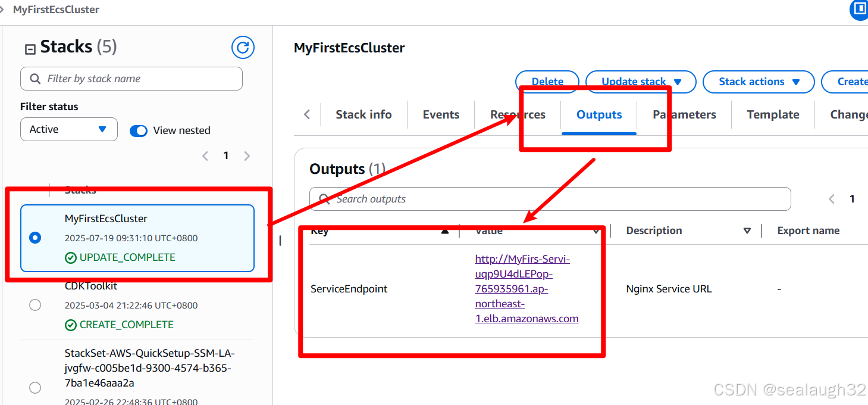Select the StackSet-AWS-QuickSetup-SSM-LA radio button
The height and width of the screenshot is (405, 868).
(35, 388)
